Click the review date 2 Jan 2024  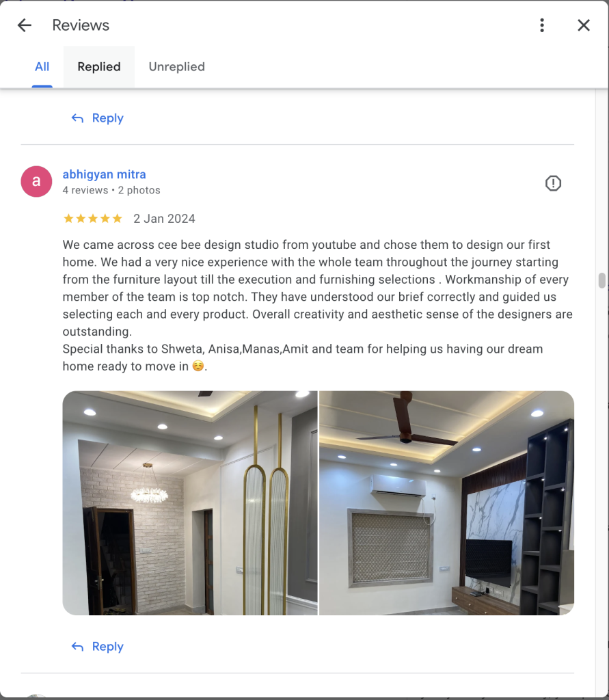click(x=164, y=219)
